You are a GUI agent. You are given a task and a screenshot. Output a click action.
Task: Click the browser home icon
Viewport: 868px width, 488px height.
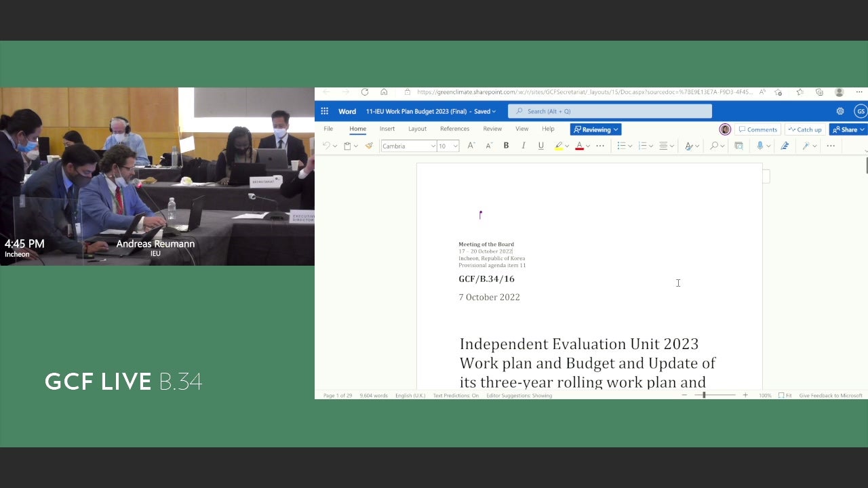[384, 92]
